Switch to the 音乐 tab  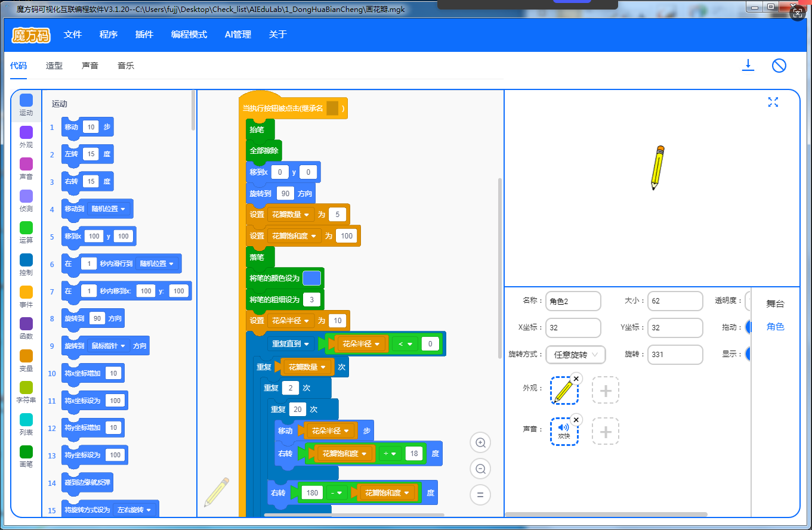126,66
